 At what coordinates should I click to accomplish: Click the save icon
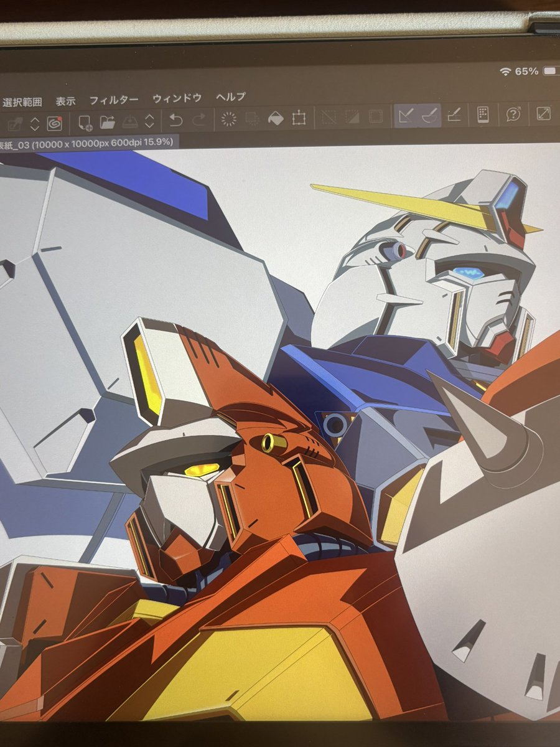(x=129, y=121)
